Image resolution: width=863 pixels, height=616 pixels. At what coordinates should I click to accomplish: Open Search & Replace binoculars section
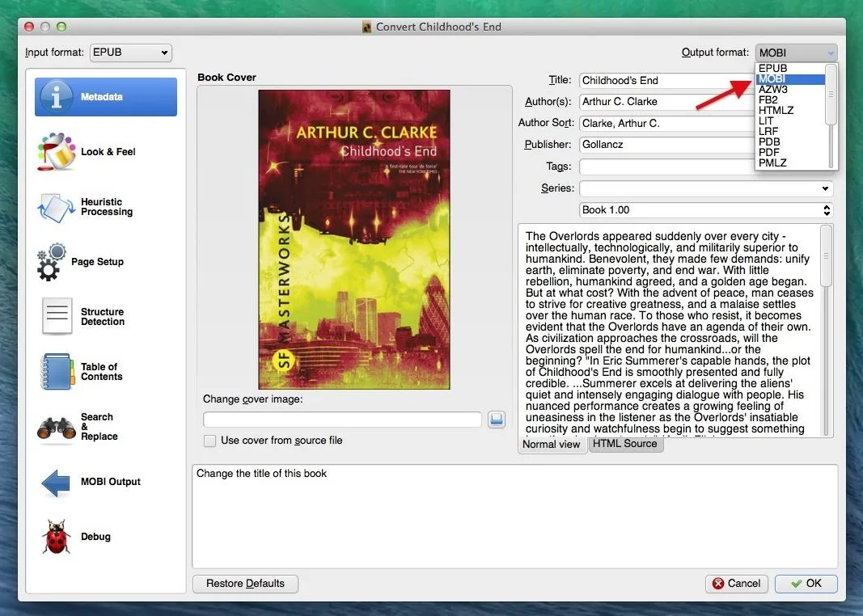tap(106, 427)
